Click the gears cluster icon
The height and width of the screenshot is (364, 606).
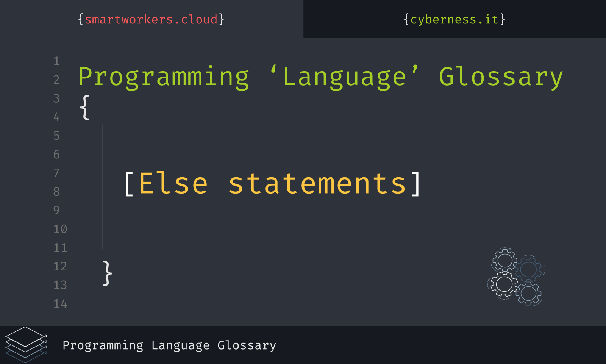pyautogui.click(x=516, y=277)
